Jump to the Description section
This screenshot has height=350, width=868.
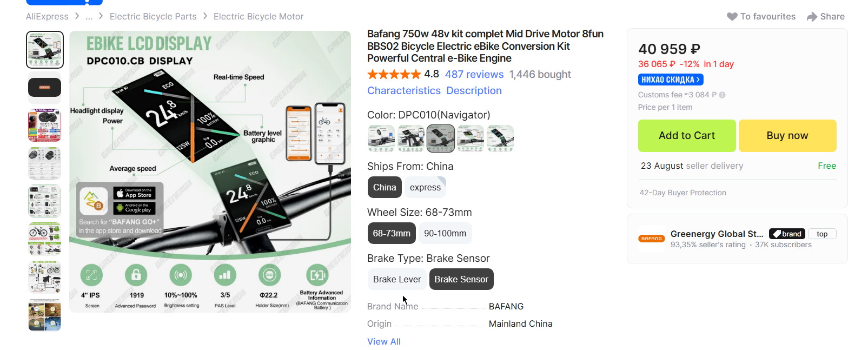pos(474,91)
